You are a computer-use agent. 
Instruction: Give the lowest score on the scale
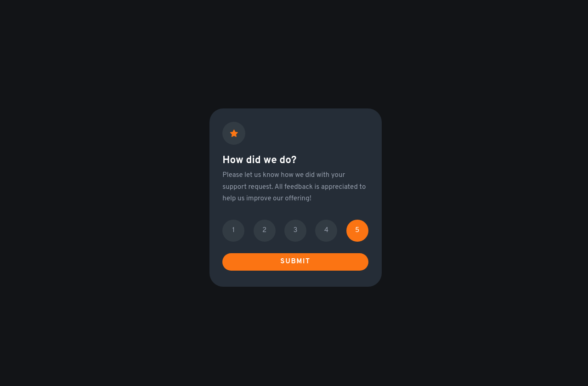(x=233, y=231)
